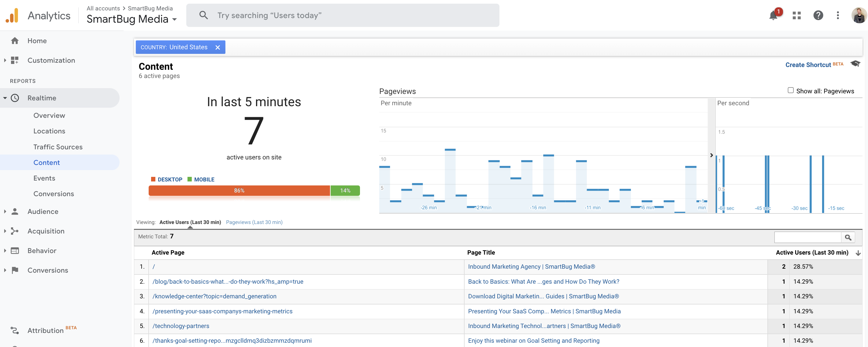868x347 pixels.
Task: Expand the Conversions reports section
Action: (5, 270)
